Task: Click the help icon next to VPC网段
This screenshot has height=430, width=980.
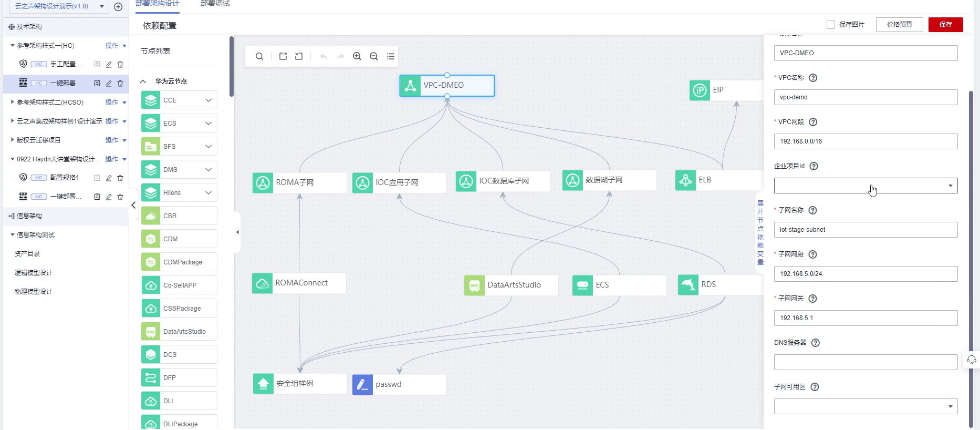Action: pos(813,122)
